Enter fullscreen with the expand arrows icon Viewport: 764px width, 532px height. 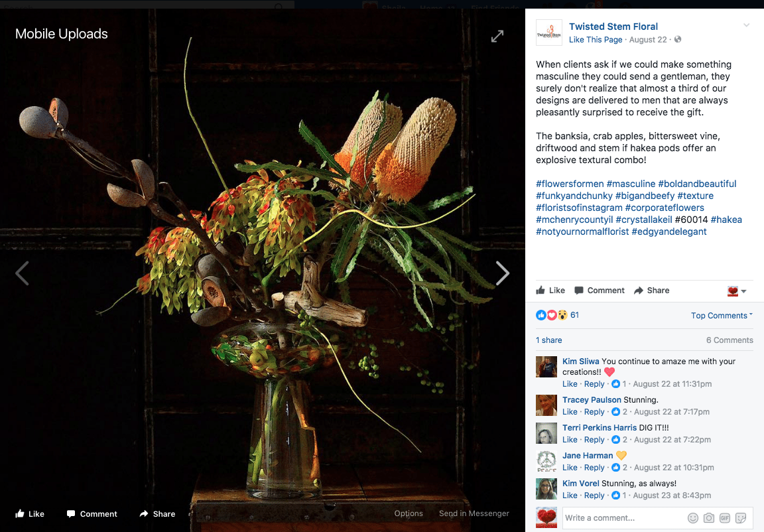(x=497, y=36)
